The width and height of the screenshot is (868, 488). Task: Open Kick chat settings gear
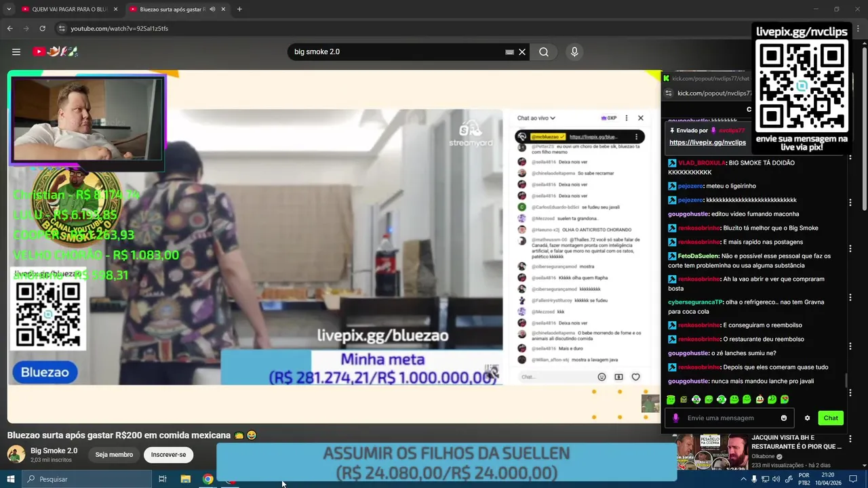point(807,418)
